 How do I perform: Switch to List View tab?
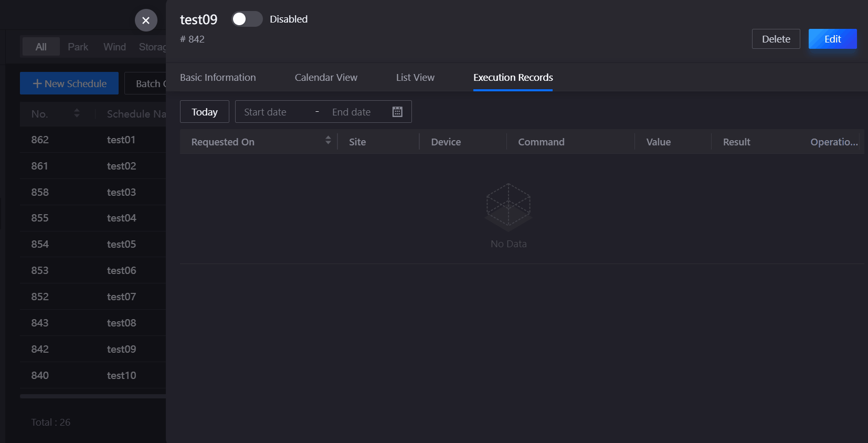click(415, 78)
